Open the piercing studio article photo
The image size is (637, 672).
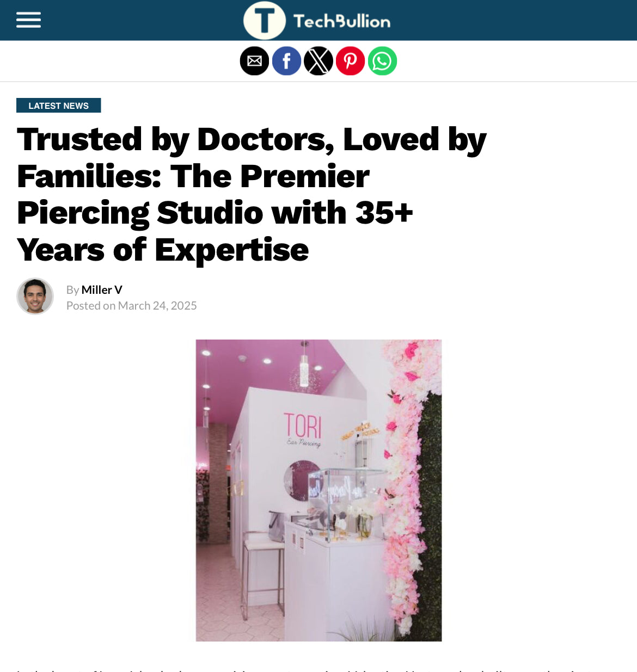pos(318,490)
